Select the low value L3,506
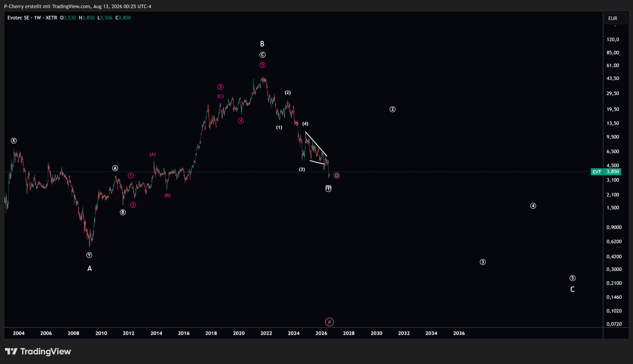Image resolution: width=633 pixels, height=364 pixels. (105, 18)
